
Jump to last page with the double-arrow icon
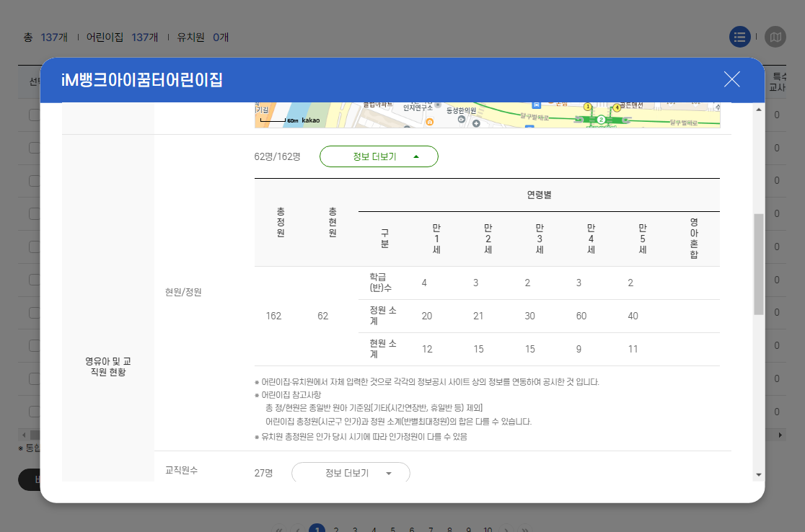[x=525, y=528]
